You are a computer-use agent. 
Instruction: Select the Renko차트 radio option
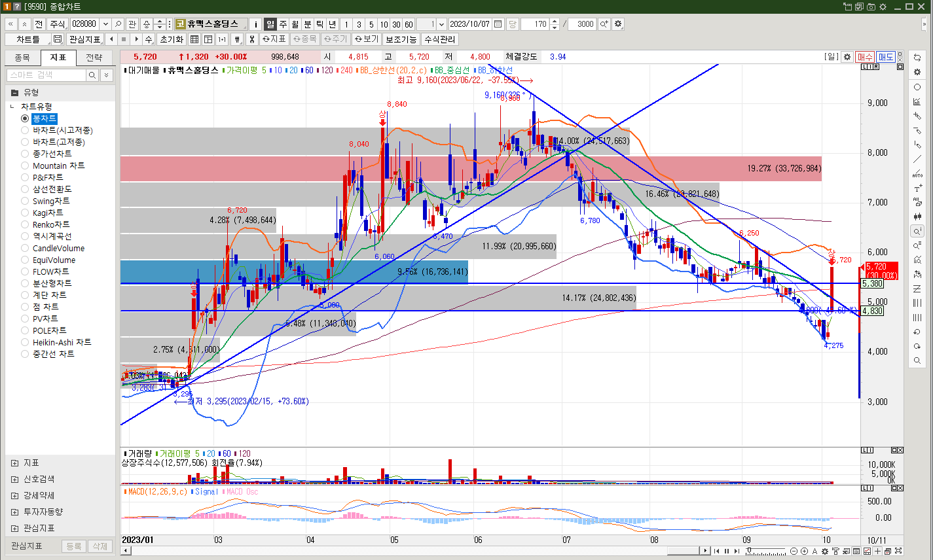(x=25, y=224)
